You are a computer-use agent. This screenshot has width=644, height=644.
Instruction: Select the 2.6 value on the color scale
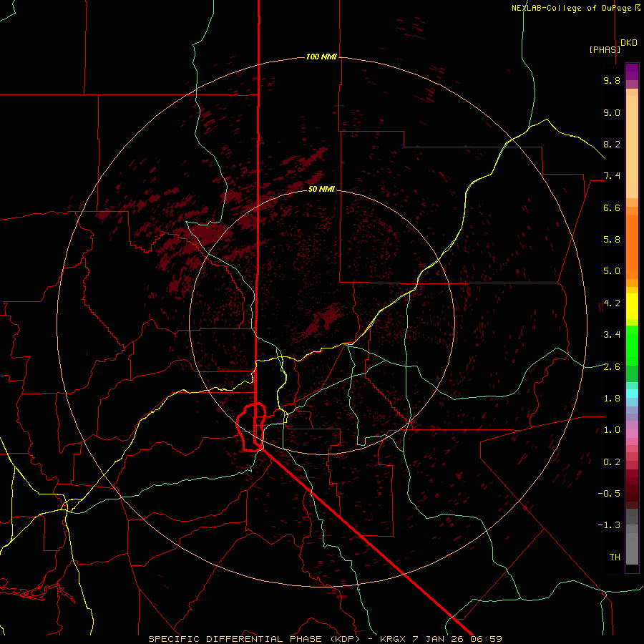coord(612,367)
